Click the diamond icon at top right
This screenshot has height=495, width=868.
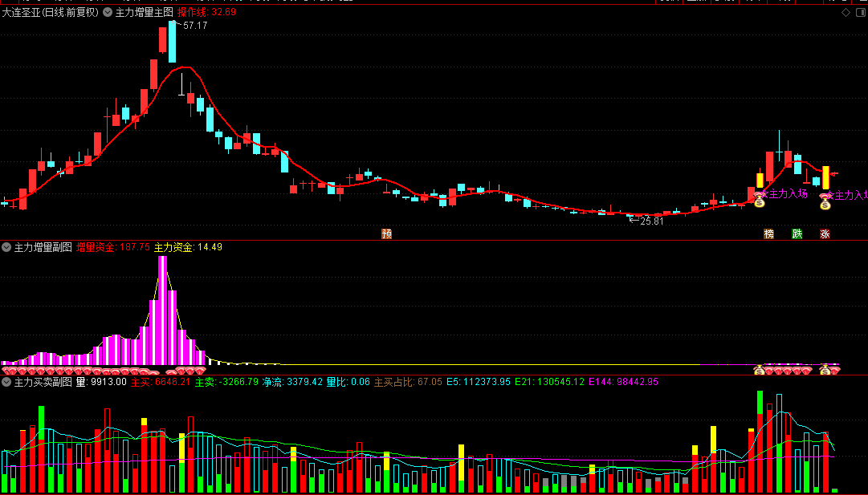tap(846, 12)
